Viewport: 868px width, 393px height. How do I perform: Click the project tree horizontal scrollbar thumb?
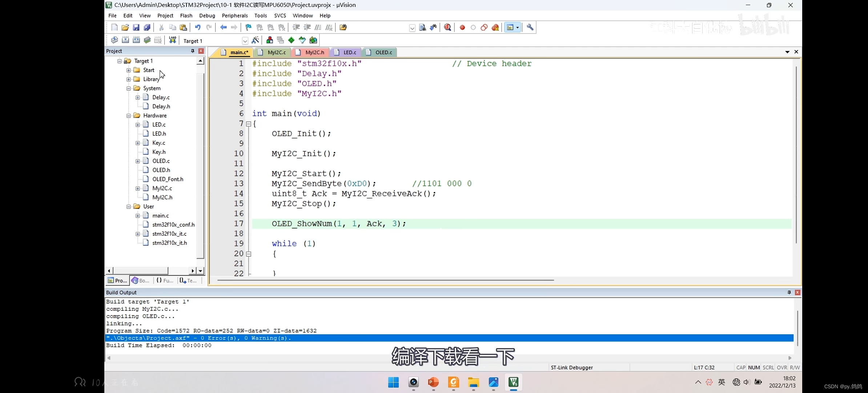141,271
